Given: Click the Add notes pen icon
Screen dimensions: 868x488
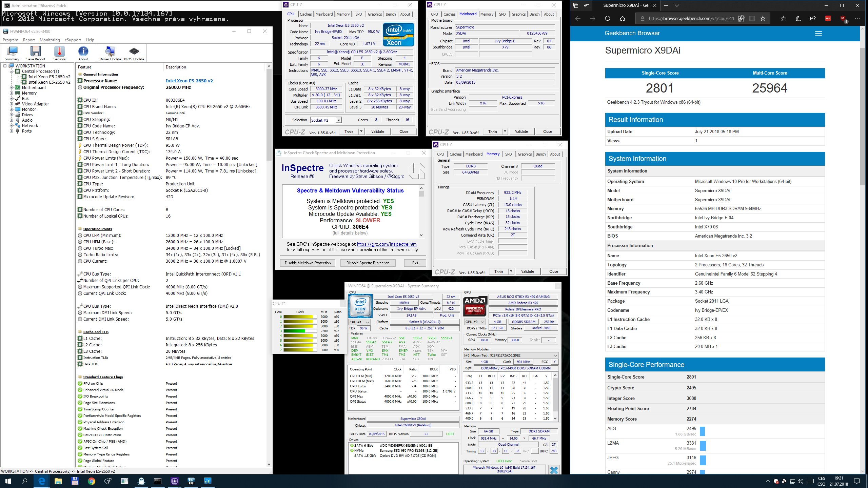Looking at the screenshot, I should pyautogui.click(x=798, y=18).
